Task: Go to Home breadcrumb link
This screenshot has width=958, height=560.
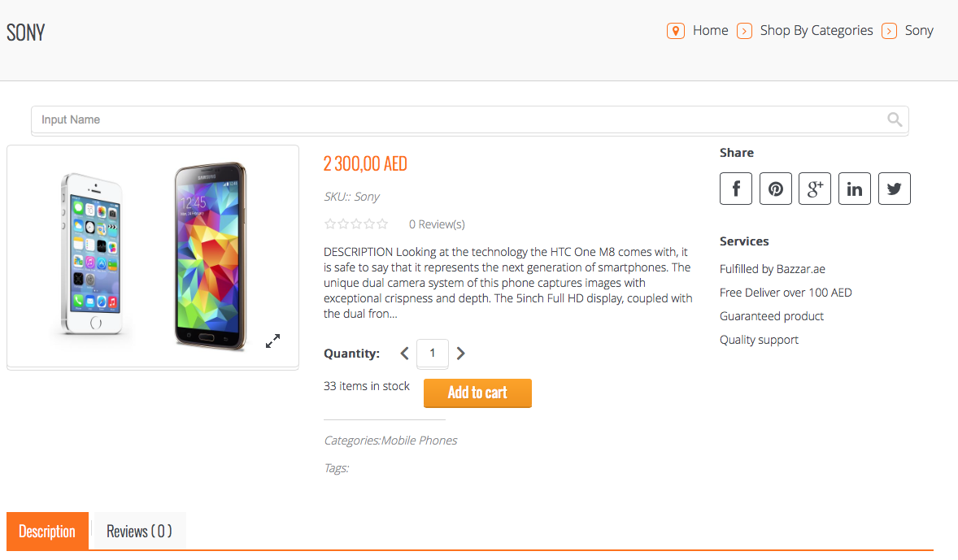Action: (710, 31)
